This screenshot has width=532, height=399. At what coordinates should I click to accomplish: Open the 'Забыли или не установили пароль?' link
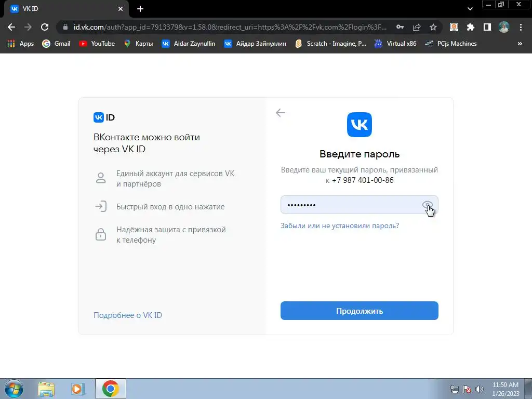(340, 225)
